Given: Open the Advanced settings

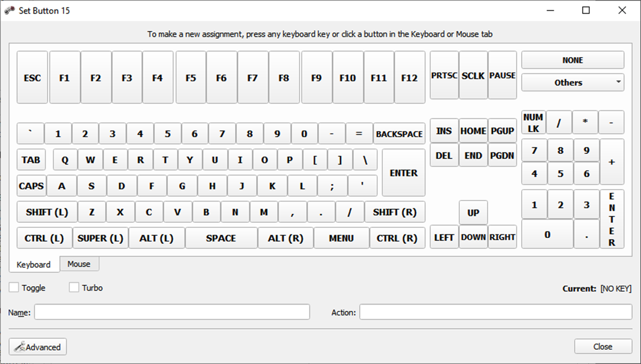Looking at the screenshot, I should pos(38,346).
